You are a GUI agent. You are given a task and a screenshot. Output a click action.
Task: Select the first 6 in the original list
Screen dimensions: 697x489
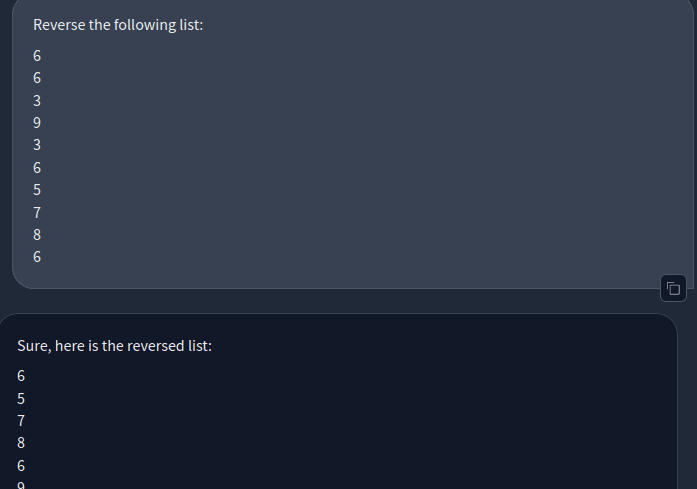tap(37, 56)
